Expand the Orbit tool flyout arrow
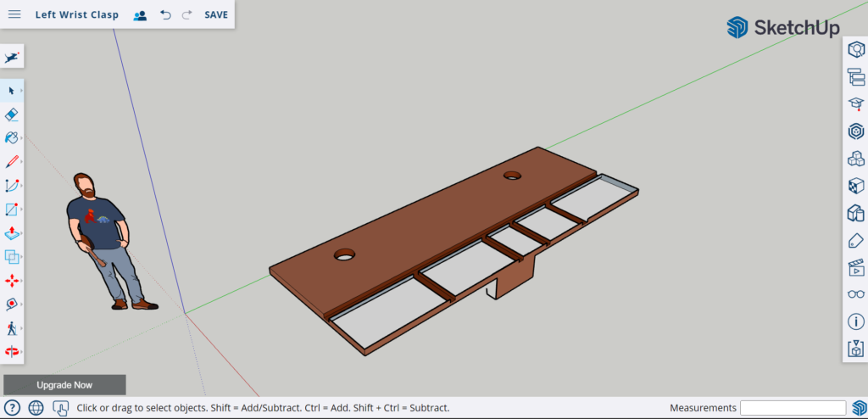The width and height of the screenshot is (868, 419). pos(21,351)
